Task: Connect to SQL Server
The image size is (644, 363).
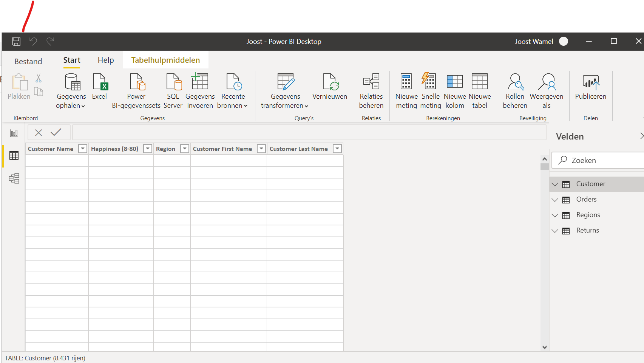Action: pyautogui.click(x=173, y=91)
